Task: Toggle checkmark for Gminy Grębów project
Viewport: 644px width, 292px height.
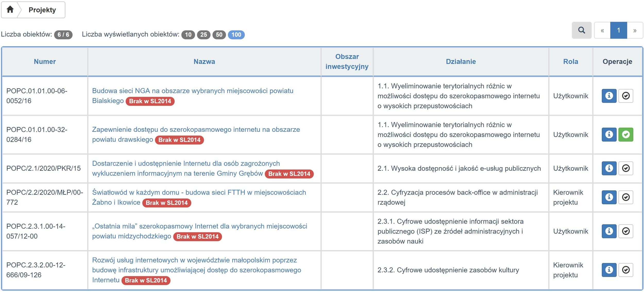Action: (626, 168)
